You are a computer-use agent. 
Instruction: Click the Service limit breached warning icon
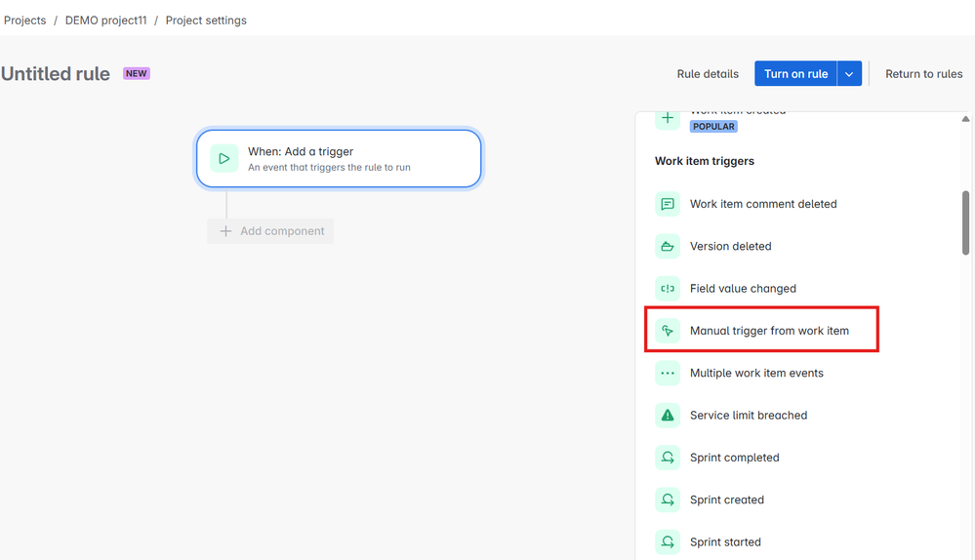tap(668, 416)
